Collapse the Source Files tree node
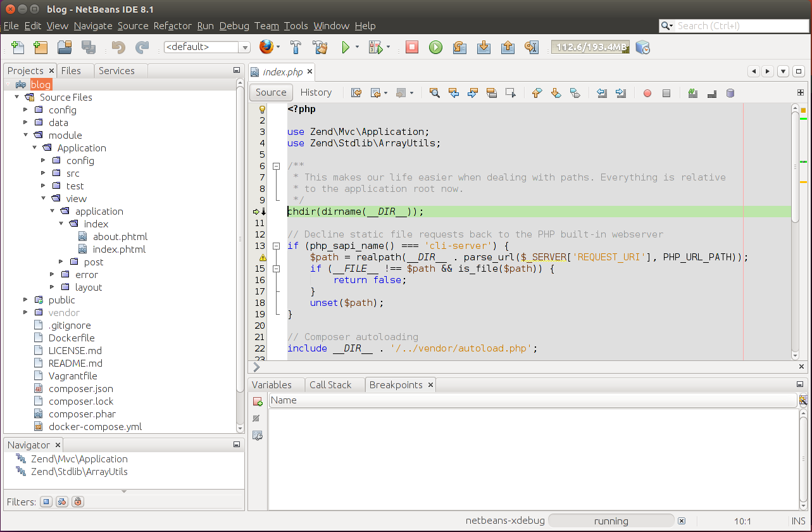This screenshot has height=532, width=812. click(x=16, y=97)
